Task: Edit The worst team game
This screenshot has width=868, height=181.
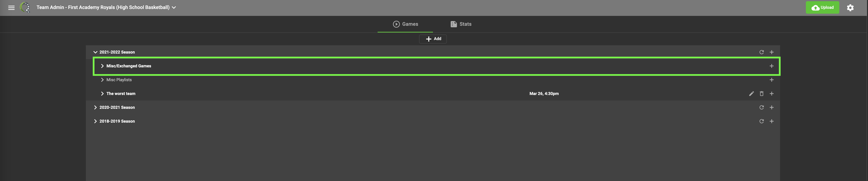Action: 751,94
